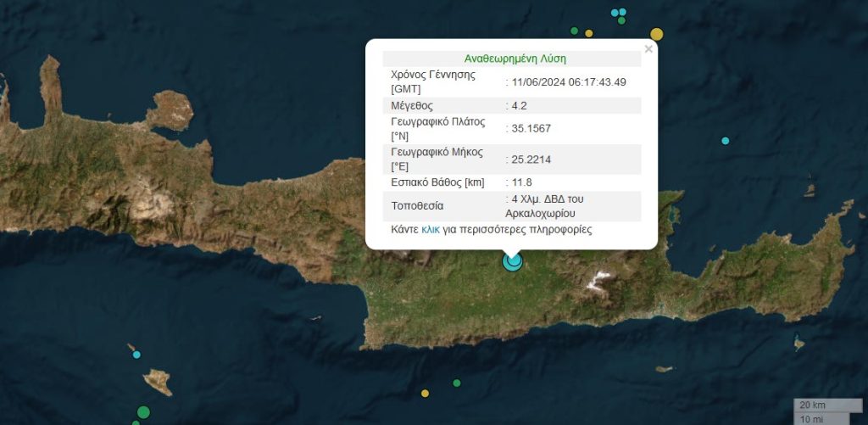Select the cyan epicenter marker under the popup tip
This screenshot has height=425, width=868.
tap(512, 261)
